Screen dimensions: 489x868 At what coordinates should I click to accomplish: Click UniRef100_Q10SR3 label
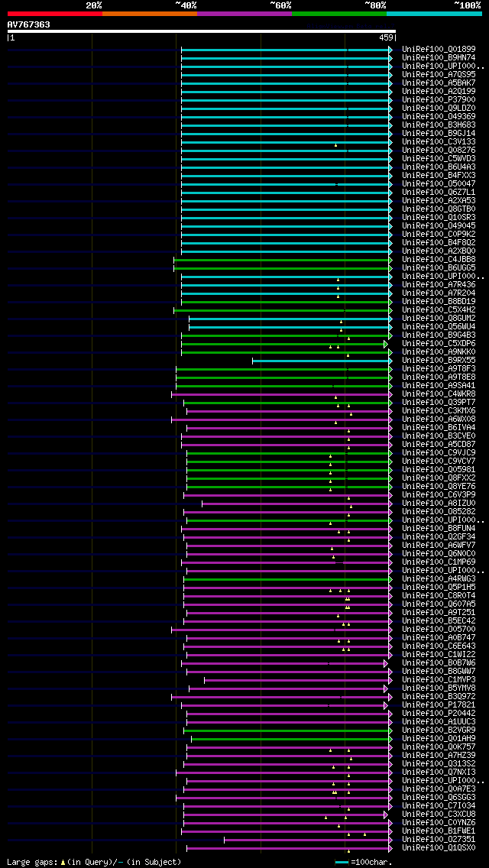(x=439, y=218)
